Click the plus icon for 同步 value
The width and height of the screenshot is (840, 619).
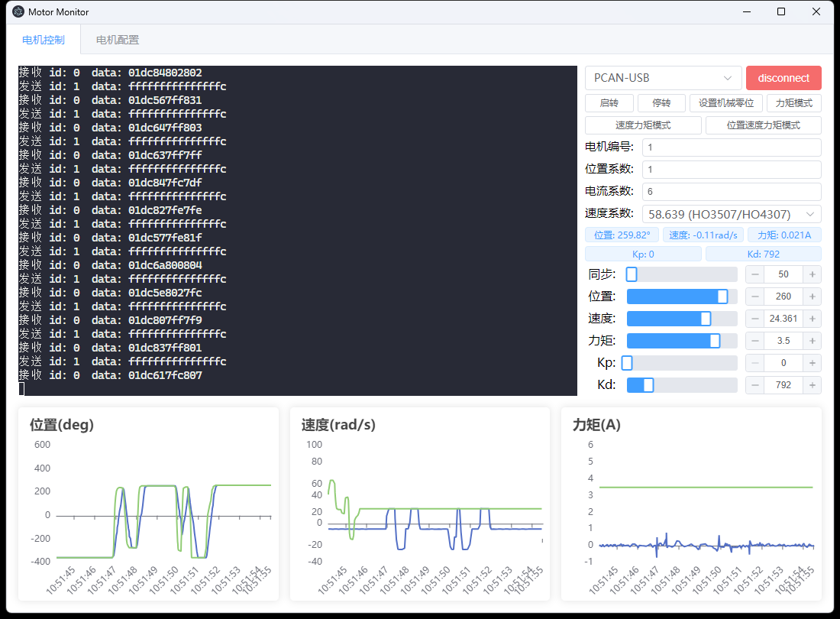click(813, 274)
